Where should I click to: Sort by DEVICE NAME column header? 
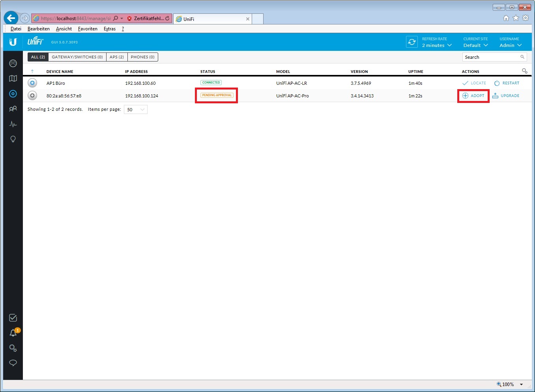pyautogui.click(x=60, y=72)
